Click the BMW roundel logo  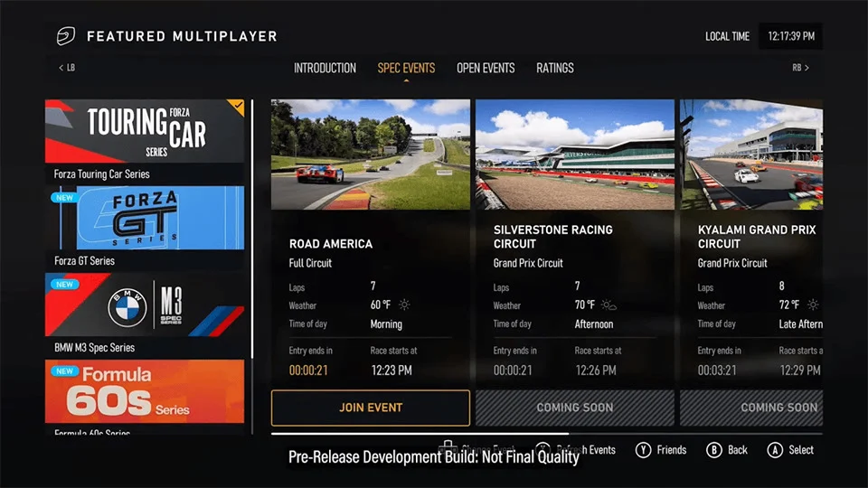(x=127, y=307)
